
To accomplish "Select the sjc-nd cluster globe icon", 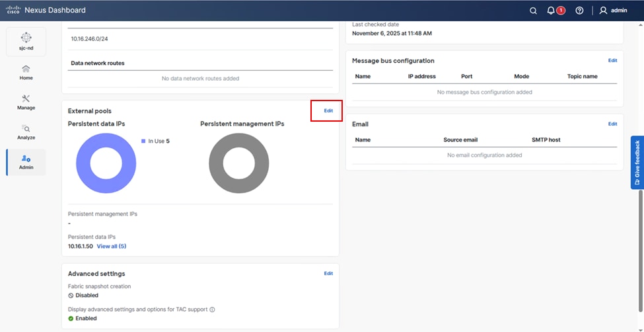I will [x=26, y=38].
